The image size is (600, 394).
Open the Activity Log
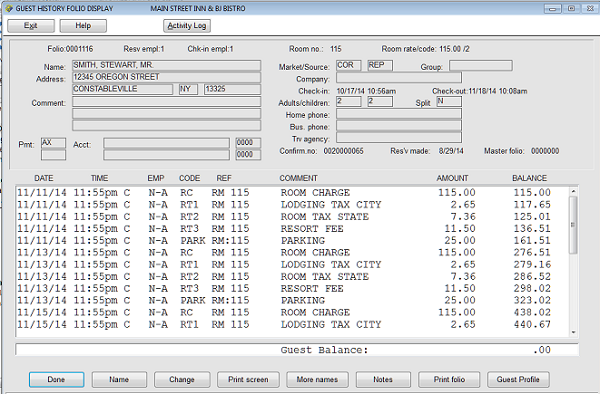187,26
